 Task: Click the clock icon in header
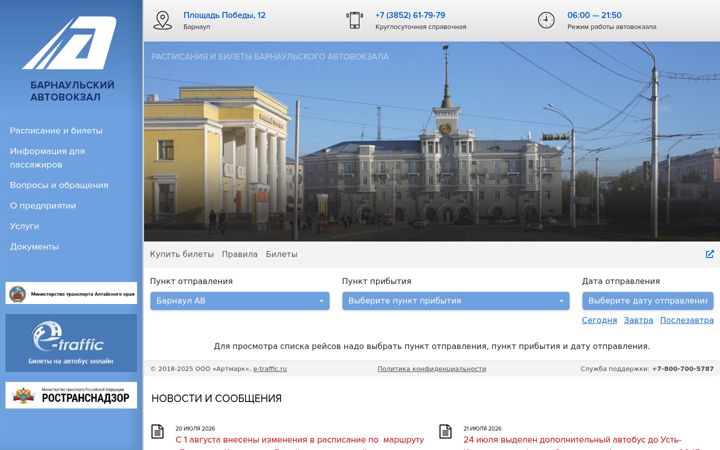(546, 20)
